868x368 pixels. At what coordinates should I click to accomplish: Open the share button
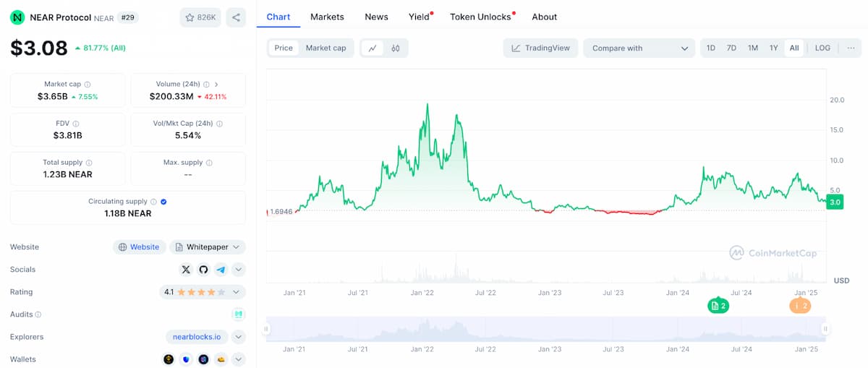236,17
